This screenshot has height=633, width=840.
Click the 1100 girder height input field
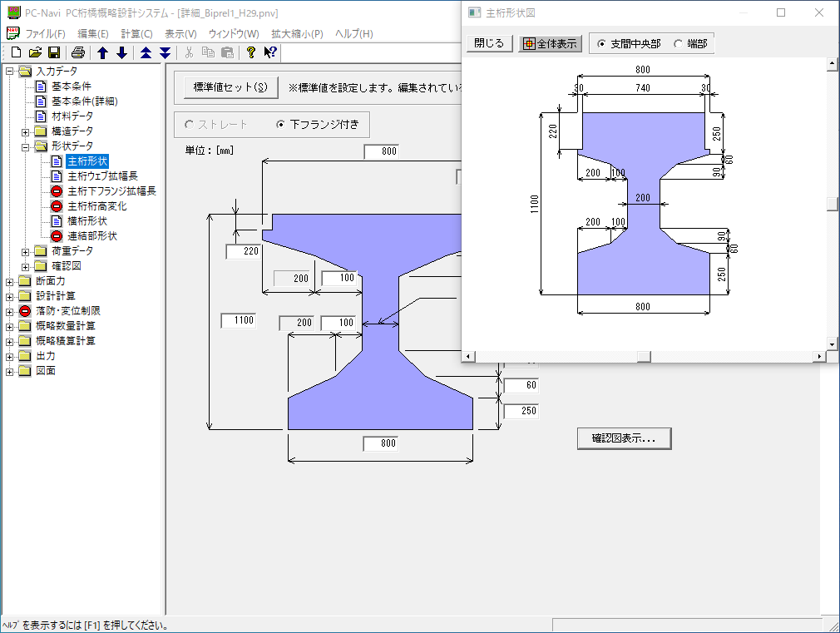click(x=238, y=320)
